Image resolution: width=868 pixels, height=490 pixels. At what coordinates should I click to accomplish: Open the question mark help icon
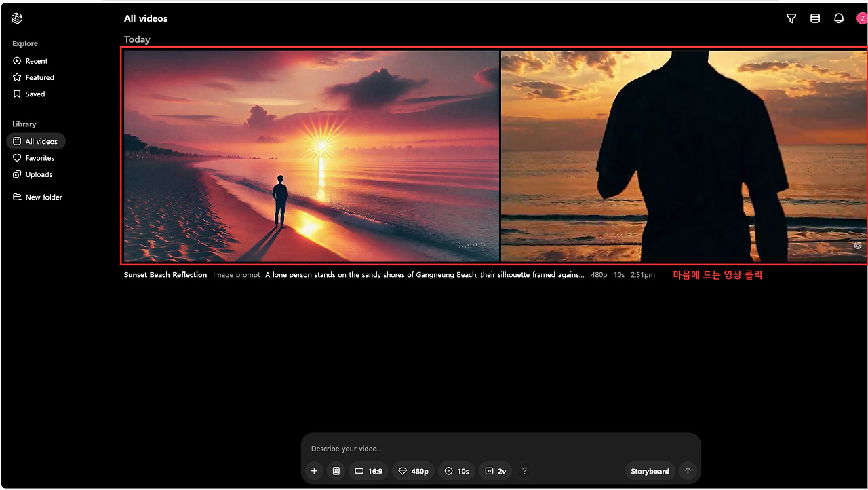point(524,471)
